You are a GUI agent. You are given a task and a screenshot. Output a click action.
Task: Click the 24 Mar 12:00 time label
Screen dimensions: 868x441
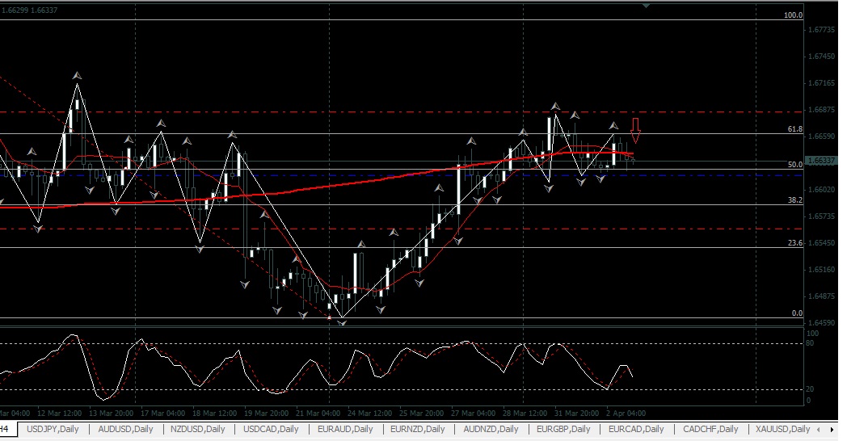coord(370,414)
